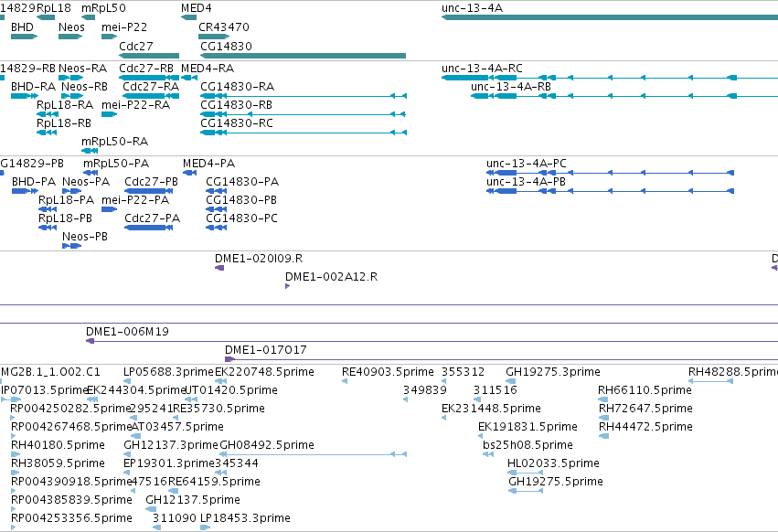The height and width of the screenshot is (532, 778).
Task: Select protein Neos-PA
Action: (72, 191)
